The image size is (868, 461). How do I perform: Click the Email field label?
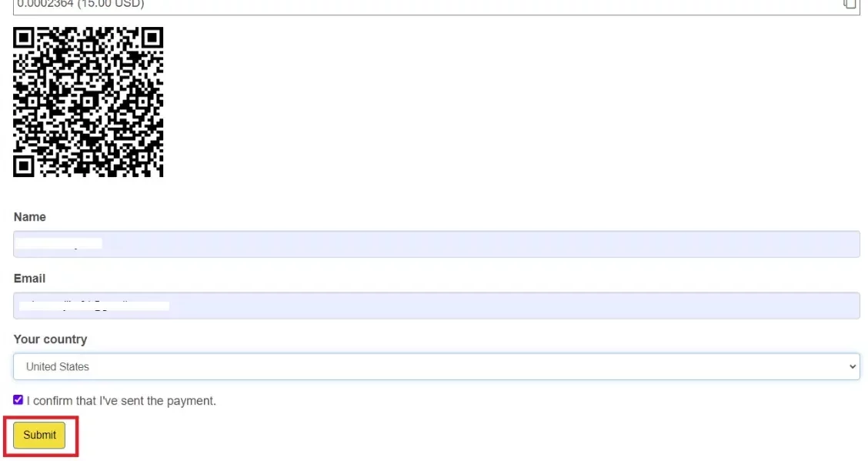30,279
